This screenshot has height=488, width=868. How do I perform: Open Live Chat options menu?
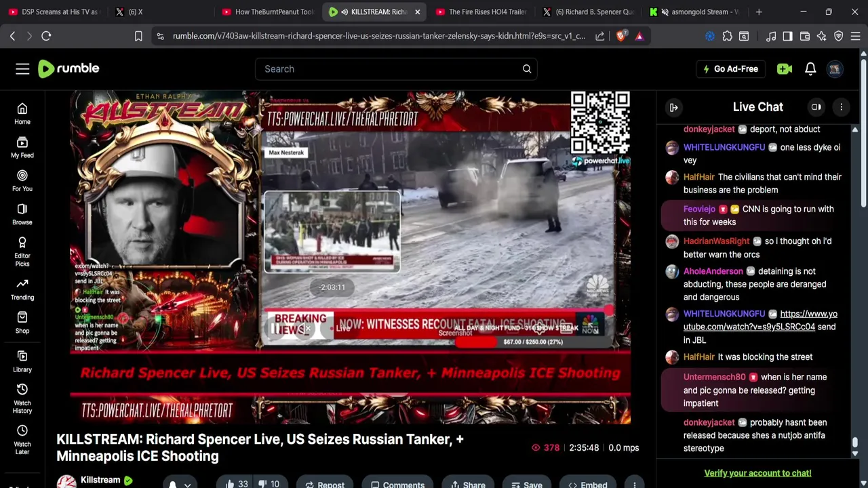(x=842, y=107)
